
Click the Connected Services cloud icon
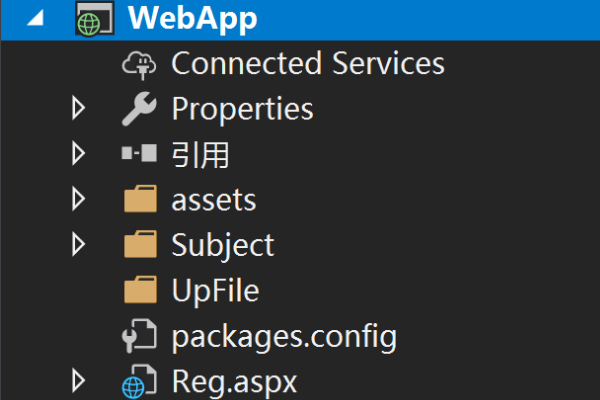click(x=140, y=63)
